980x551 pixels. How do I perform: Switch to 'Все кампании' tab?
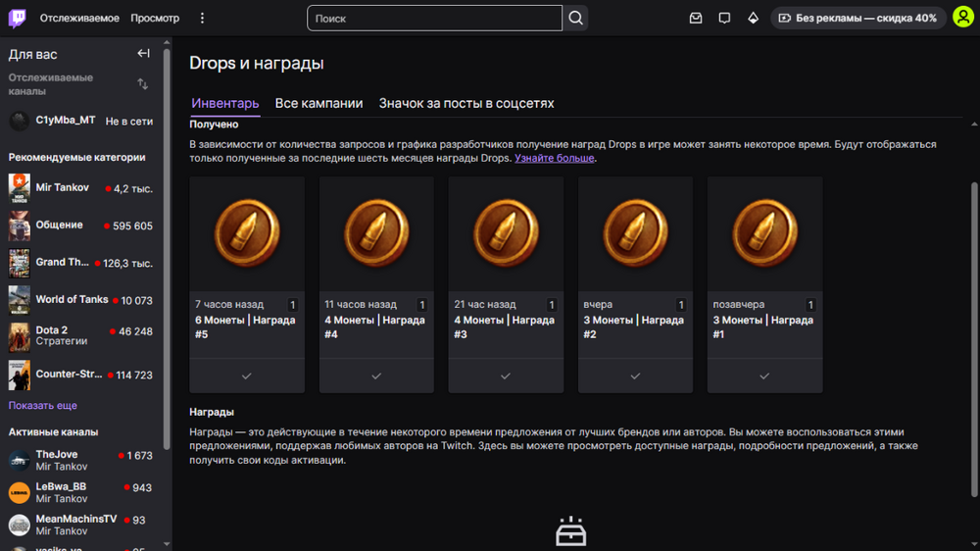point(318,103)
